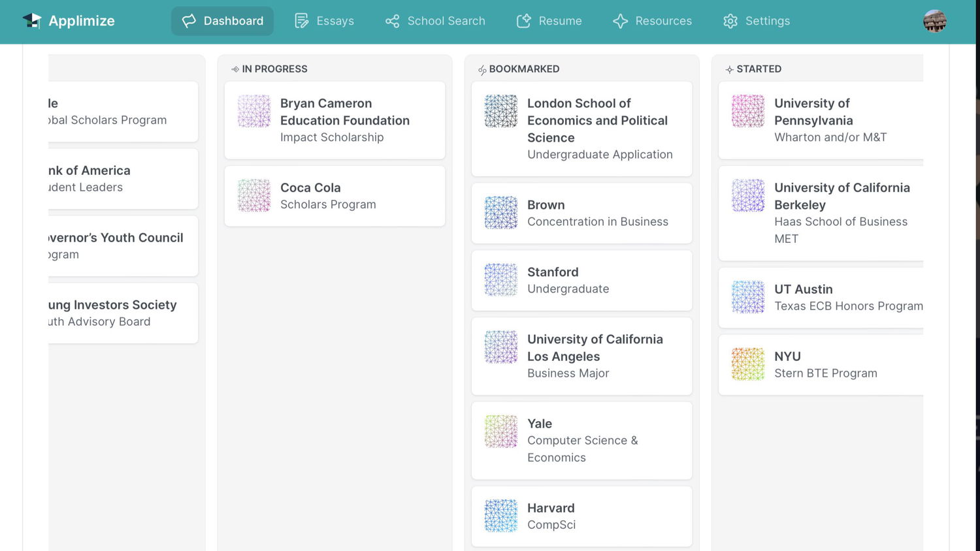Click 'Texas ECB Honors Program' subtitle
The height and width of the screenshot is (551, 980).
[x=849, y=306]
